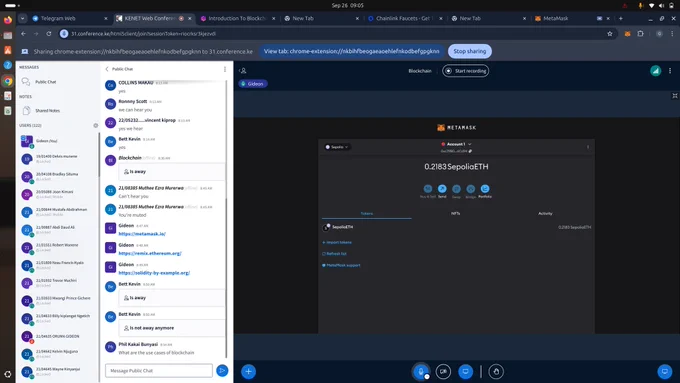Mute the microphone in the conference toolbar
This screenshot has width=680, height=383.
pos(421,372)
